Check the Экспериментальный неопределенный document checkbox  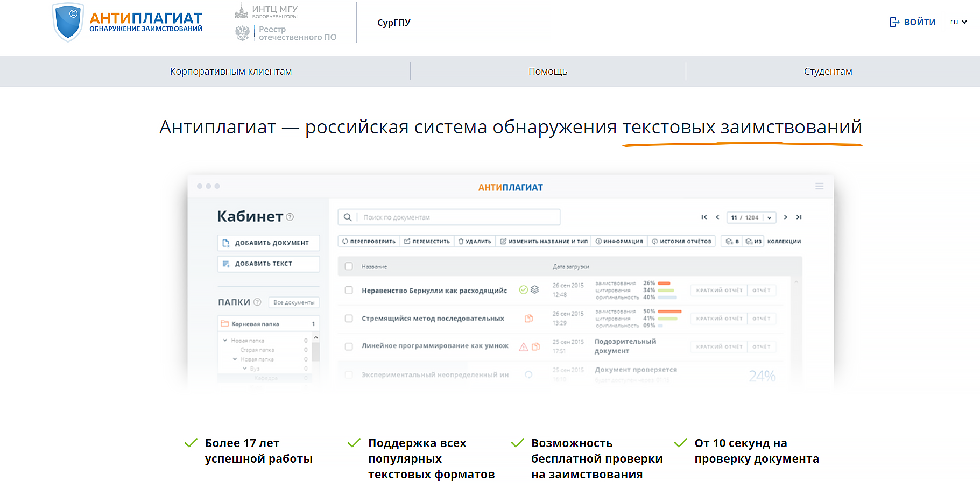pyautogui.click(x=349, y=374)
